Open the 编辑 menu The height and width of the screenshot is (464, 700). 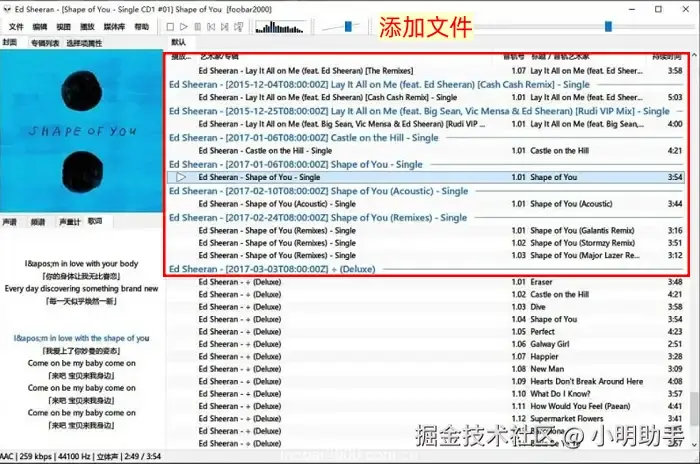click(x=40, y=27)
